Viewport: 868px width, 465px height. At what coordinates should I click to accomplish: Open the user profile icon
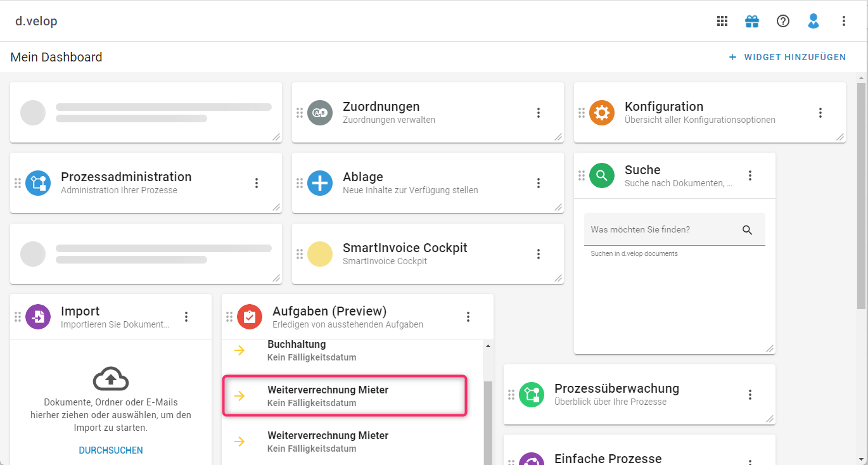pyautogui.click(x=814, y=21)
